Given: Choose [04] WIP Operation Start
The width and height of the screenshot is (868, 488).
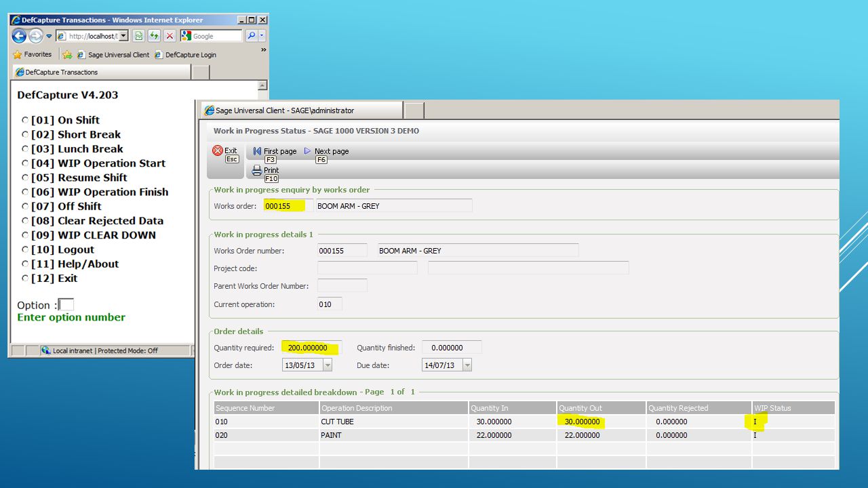Looking at the screenshot, I should pyautogui.click(x=25, y=163).
